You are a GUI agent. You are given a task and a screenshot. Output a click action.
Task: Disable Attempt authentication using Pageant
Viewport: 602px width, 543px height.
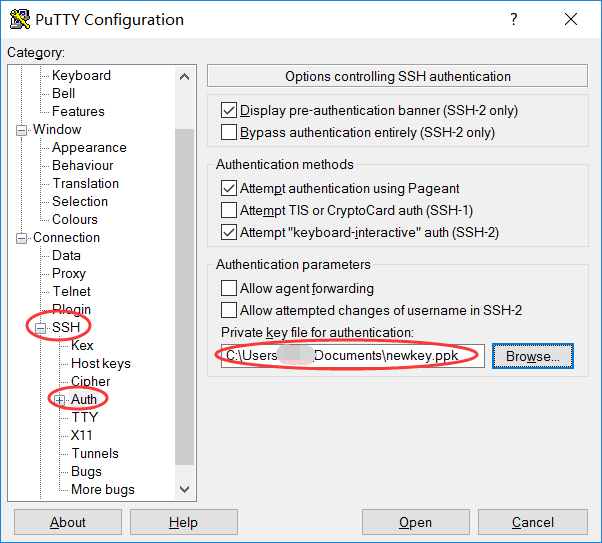point(228,188)
